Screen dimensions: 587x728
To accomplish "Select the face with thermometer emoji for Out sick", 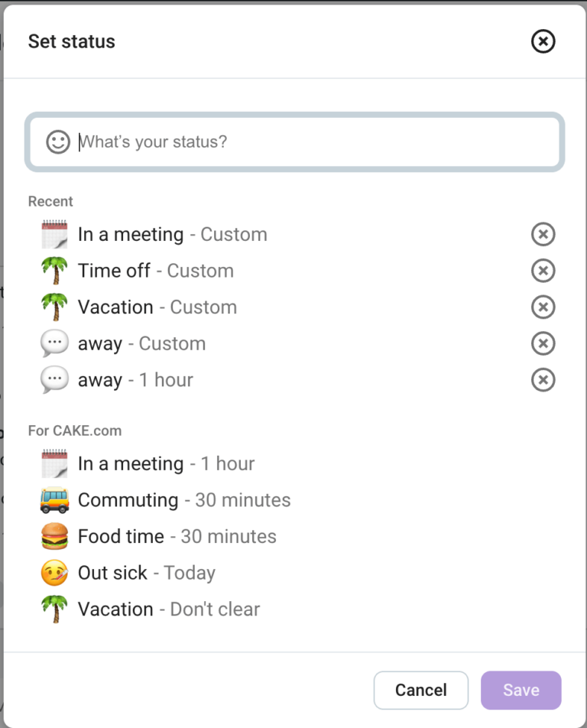I will 54,573.
